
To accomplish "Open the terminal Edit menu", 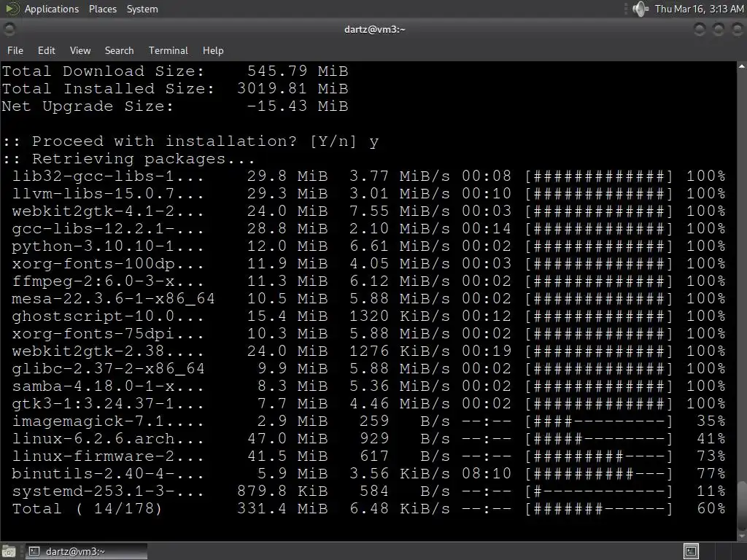I will click(x=46, y=50).
